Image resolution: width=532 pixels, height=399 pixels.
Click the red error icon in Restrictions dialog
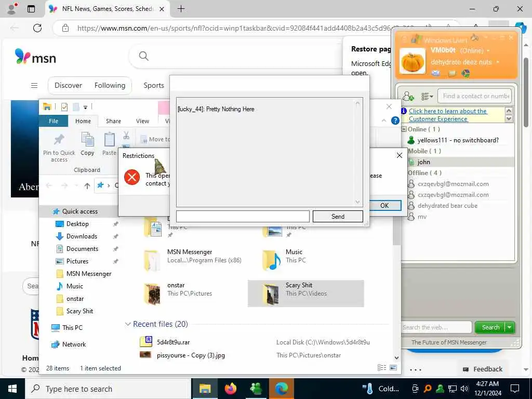pyautogui.click(x=132, y=177)
